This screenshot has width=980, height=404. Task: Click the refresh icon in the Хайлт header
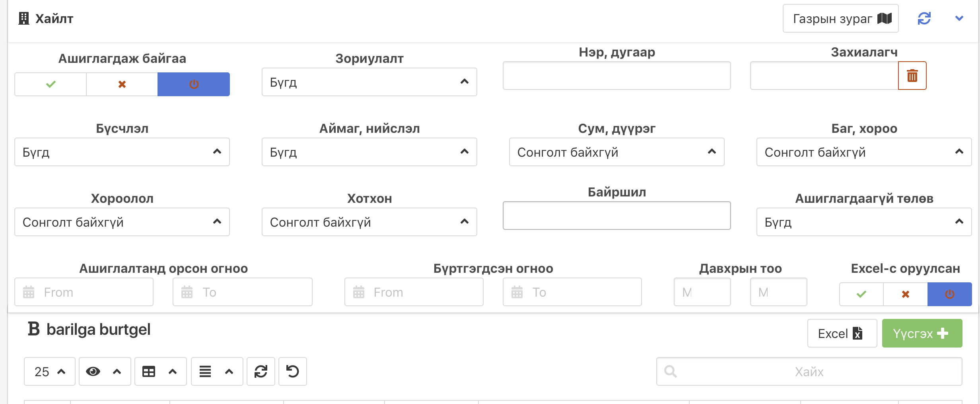924,18
